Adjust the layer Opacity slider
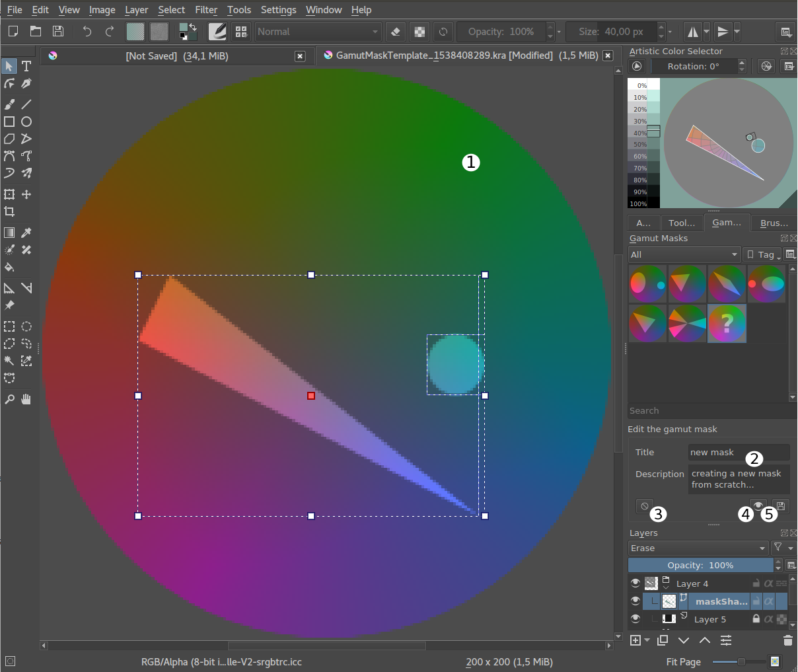The height and width of the screenshot is (672, 798). [x=702, y=565]
